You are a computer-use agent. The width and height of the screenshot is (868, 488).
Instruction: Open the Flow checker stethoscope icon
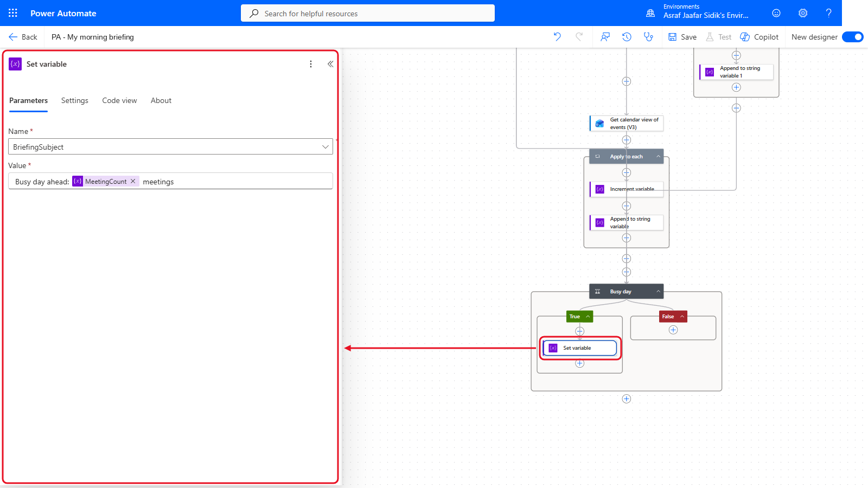(648, 37)
